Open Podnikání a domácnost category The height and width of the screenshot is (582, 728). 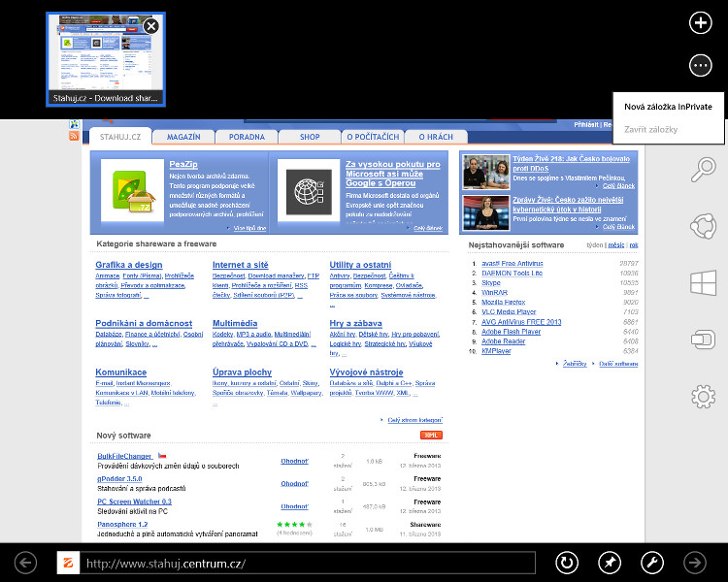(x=144, y=323)
